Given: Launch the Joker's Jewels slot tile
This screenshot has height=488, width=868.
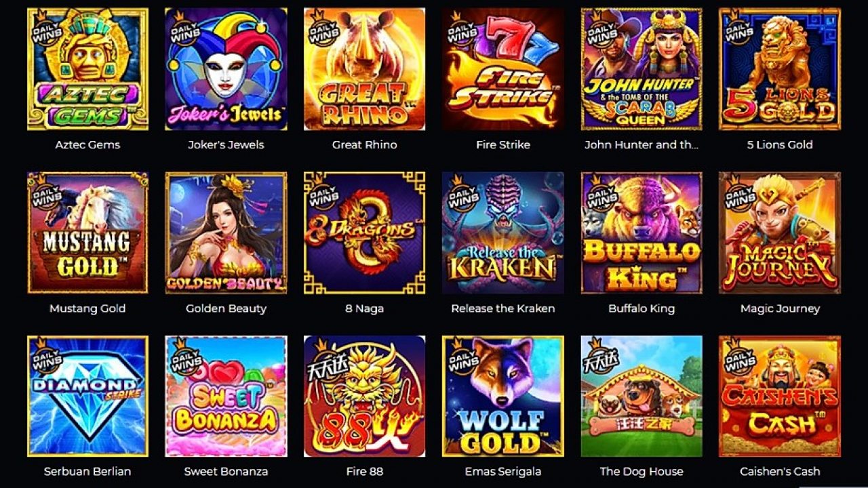Looking at the screenshot, I should (226, 69).
